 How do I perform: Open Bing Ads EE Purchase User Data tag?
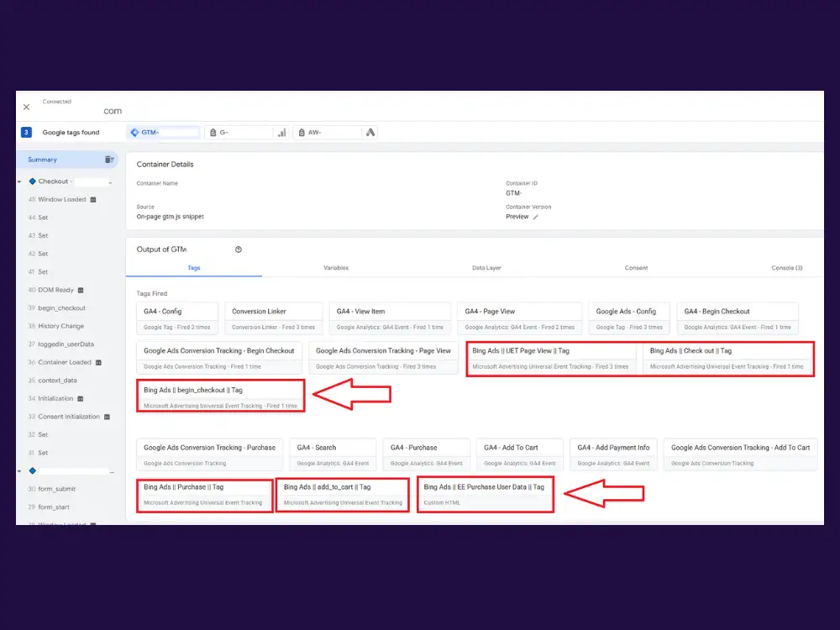(x=485, y=494)
